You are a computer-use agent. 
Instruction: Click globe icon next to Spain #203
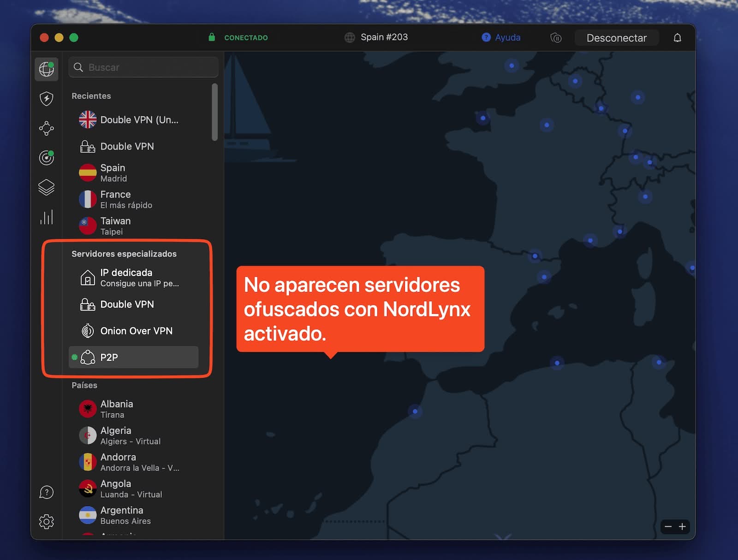click(x=350, y=37)
